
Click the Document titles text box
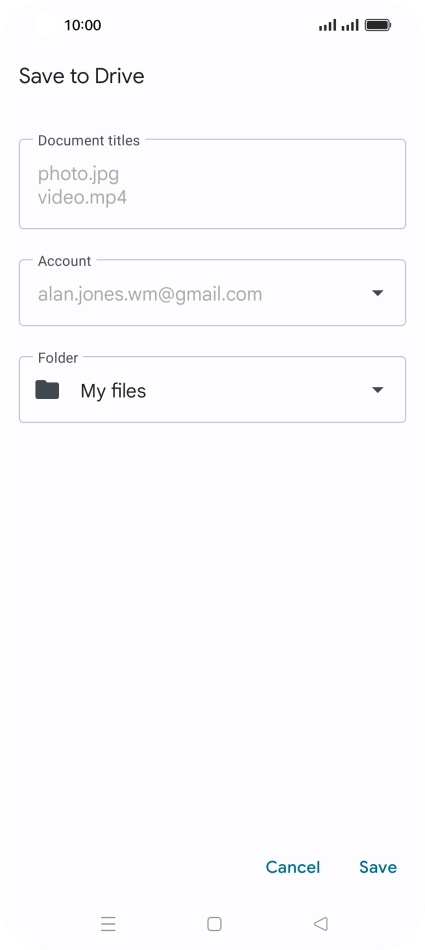tap(212, 184)
